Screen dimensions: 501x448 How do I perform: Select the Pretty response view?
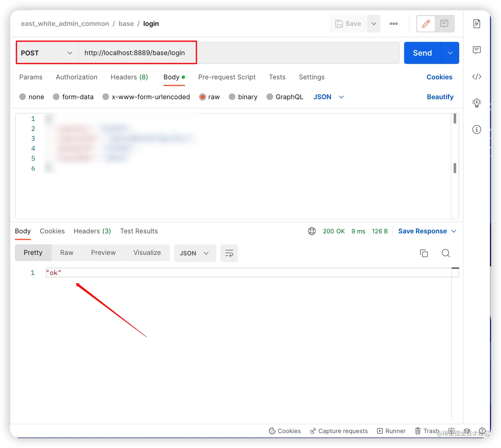33,253
